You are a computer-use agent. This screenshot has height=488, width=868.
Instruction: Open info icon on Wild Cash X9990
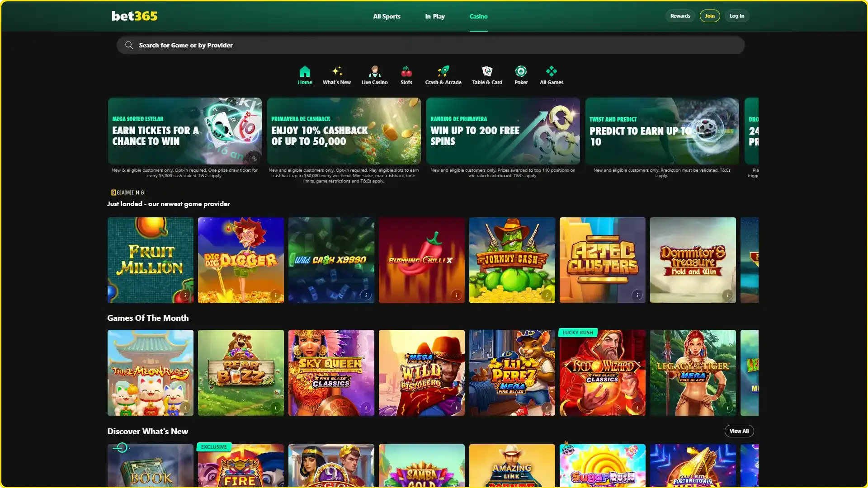tap(366, 295)
